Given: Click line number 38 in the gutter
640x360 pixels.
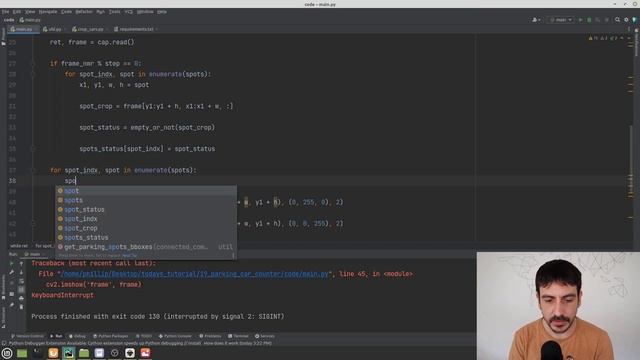Looking at the screenshot, I should coord(12,181).
